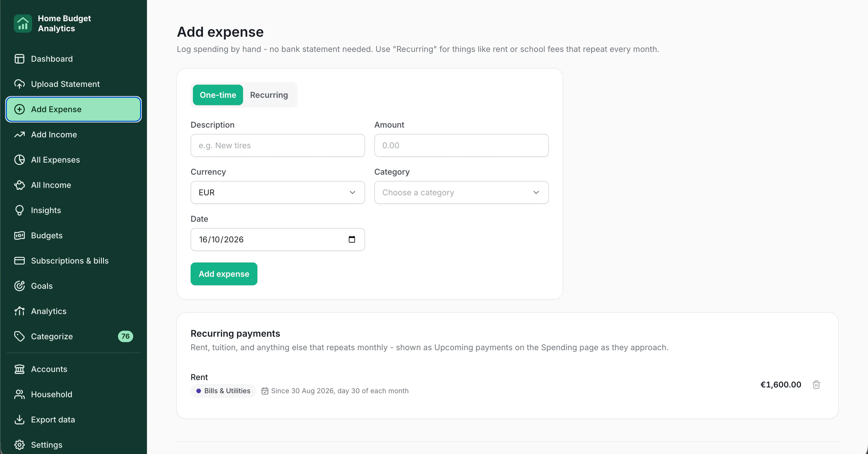Switch to the Recurring tab
The width and height of the screenshot is (868, 454).
(x=269, y=95)
